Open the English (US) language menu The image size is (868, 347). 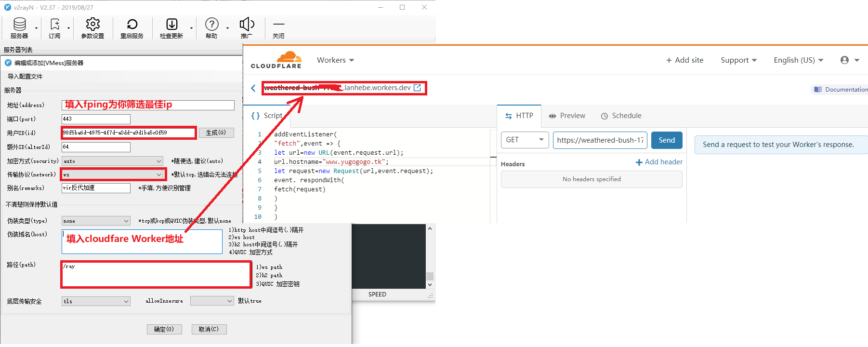799,60
